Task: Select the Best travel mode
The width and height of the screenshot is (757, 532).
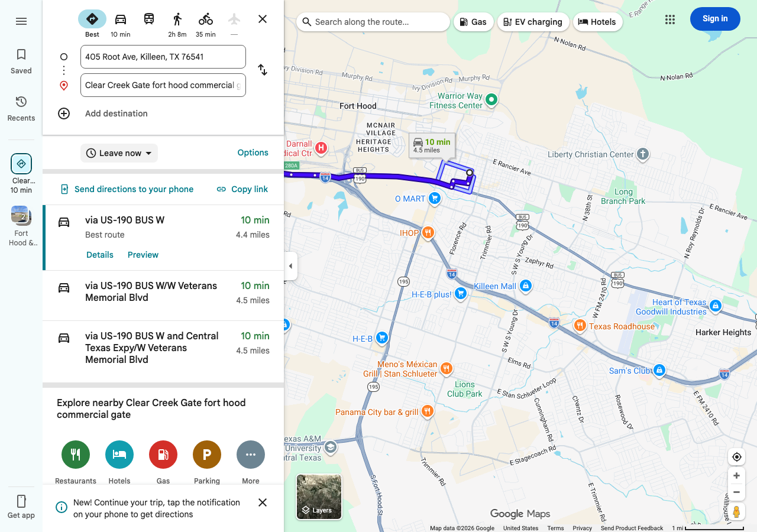Action: click(92, 24)
